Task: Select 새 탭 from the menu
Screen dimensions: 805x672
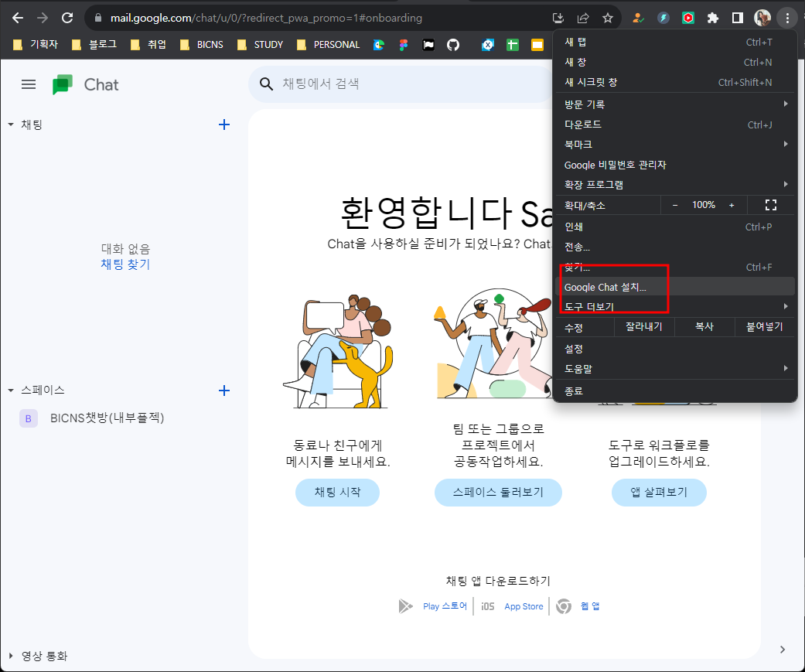Action: 675,42
